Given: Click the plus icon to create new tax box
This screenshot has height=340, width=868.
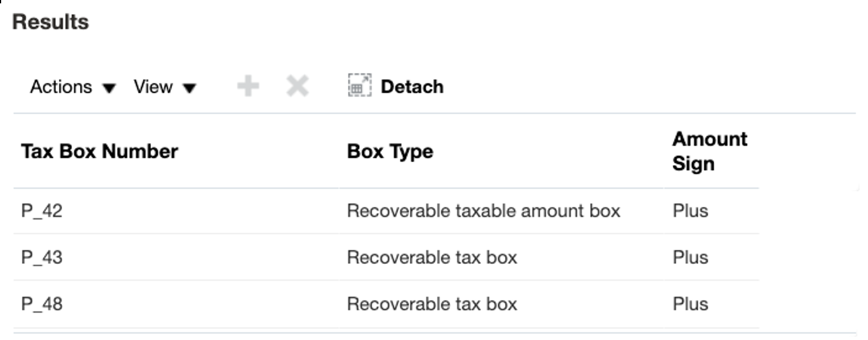Looking at the screenshot, I should (248, 86).
